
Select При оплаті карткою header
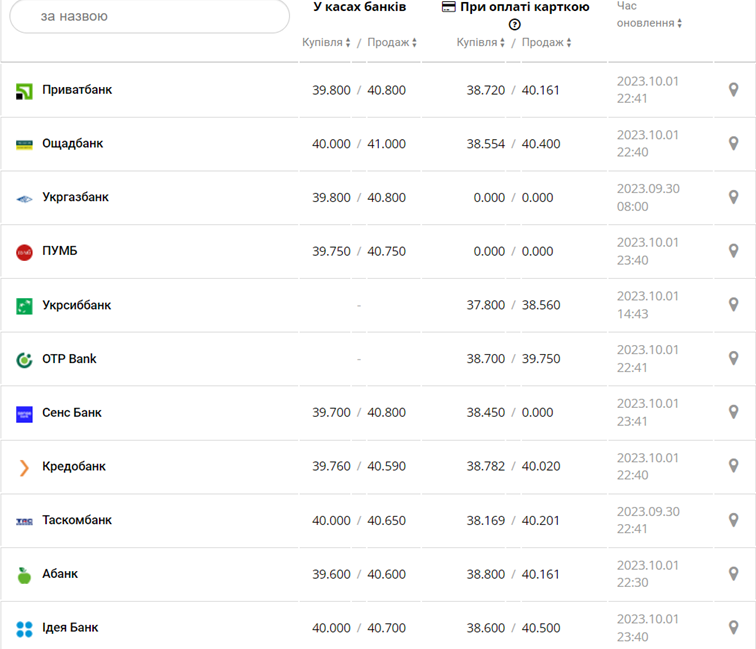pos(515,7)
